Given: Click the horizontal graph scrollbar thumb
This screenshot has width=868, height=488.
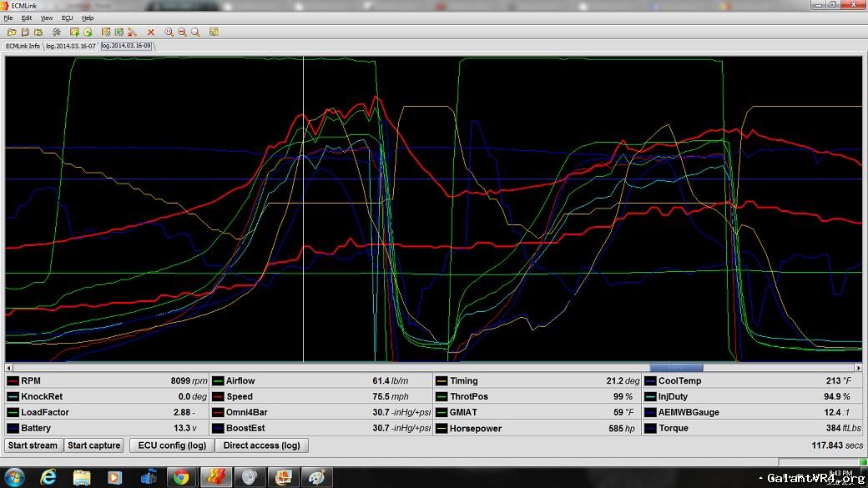Looking at the screenshot, I should (x=676, y=368).
